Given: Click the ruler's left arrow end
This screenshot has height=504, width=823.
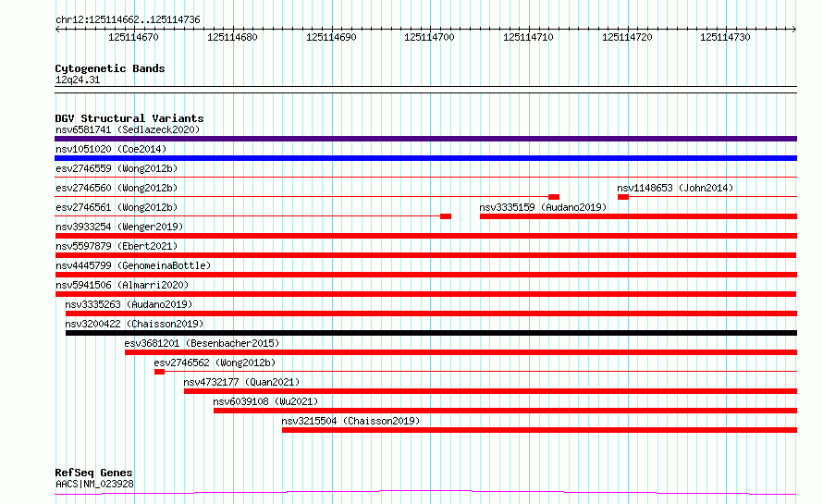Looking at the screenshot, I should coord(57,30).
